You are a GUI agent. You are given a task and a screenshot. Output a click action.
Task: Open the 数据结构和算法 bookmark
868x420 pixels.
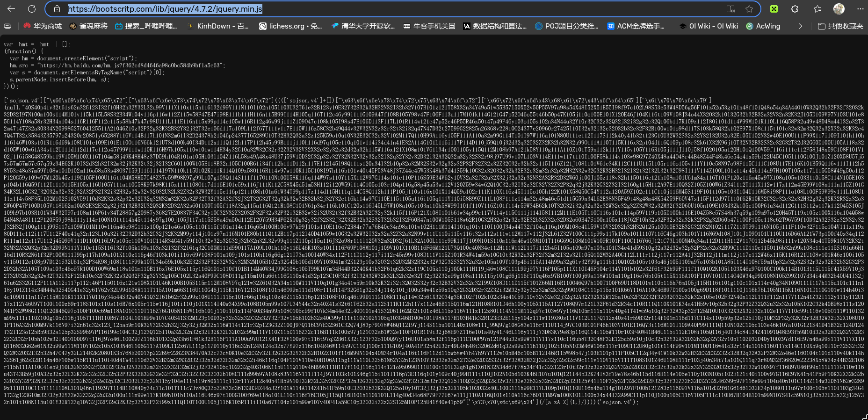[495, 26]
